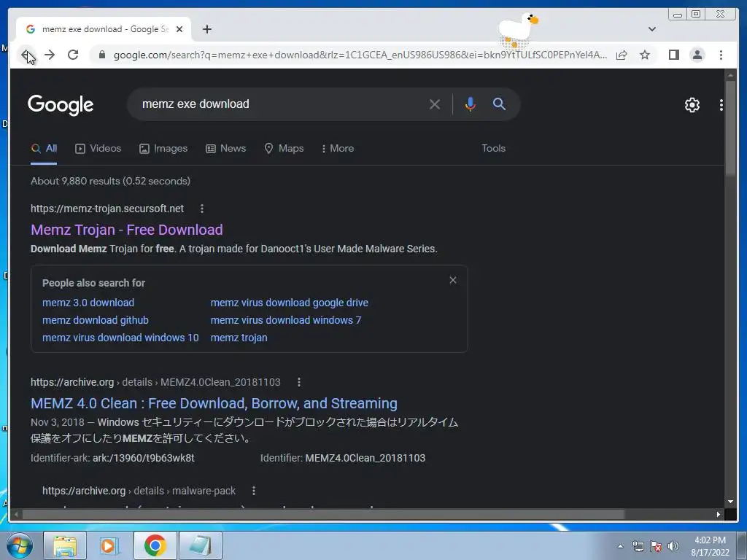Click the vertical scrollbar thumb
747x560 pixels.
tap(730, 128)
